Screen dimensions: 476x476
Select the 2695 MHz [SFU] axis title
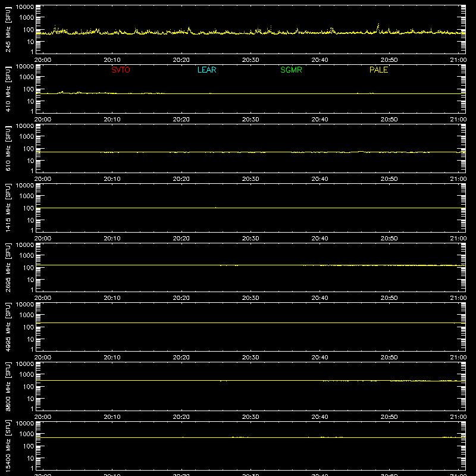coord(8,267)
